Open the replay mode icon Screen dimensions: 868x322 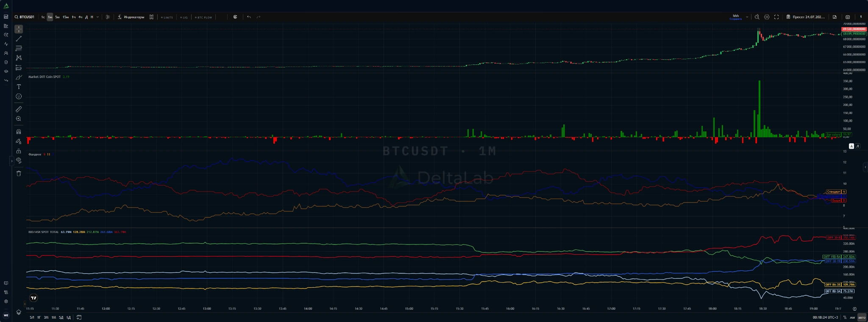(235, 17)
